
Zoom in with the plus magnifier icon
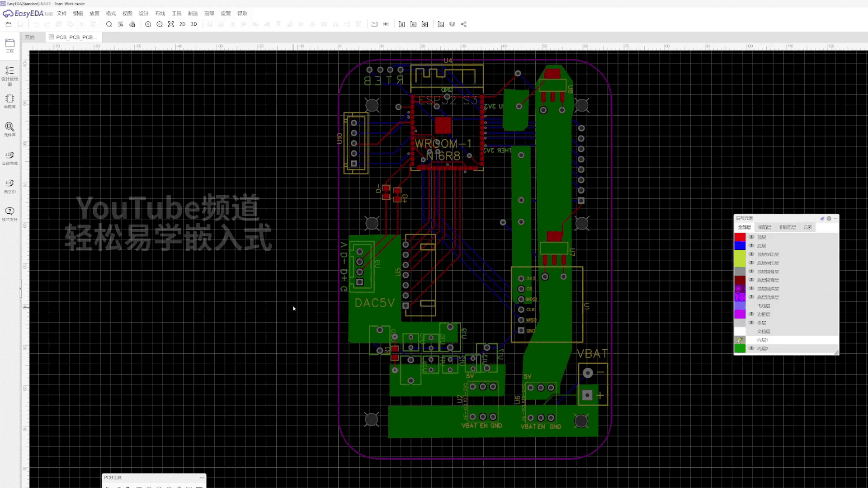pos(148,24)
